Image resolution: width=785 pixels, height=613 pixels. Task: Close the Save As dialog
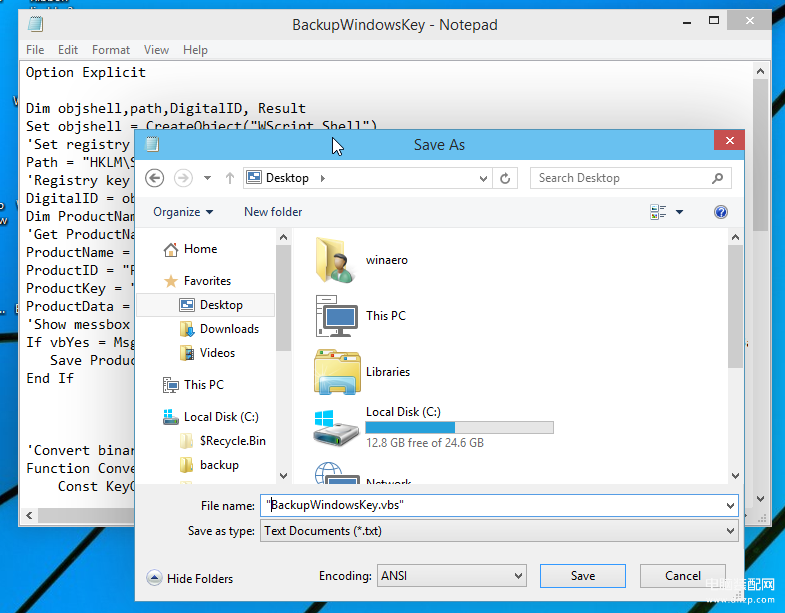(729, 141)
